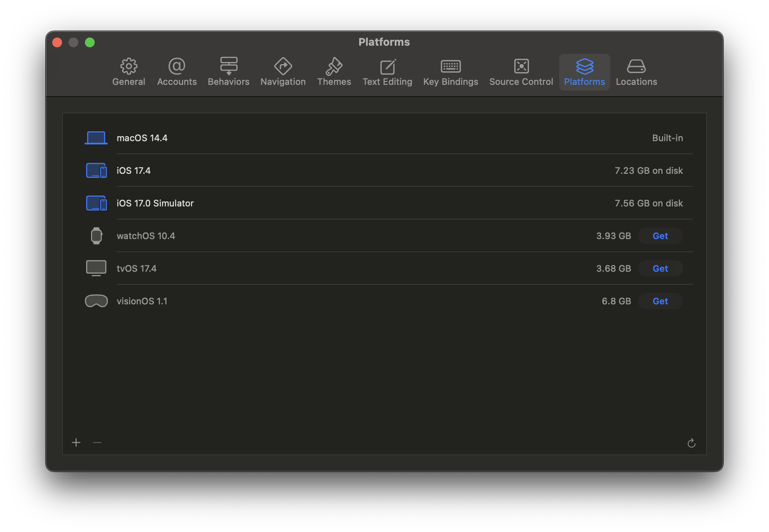Switch to the Navigation tab label
This screenshot has height=532, width=769.
283,82
